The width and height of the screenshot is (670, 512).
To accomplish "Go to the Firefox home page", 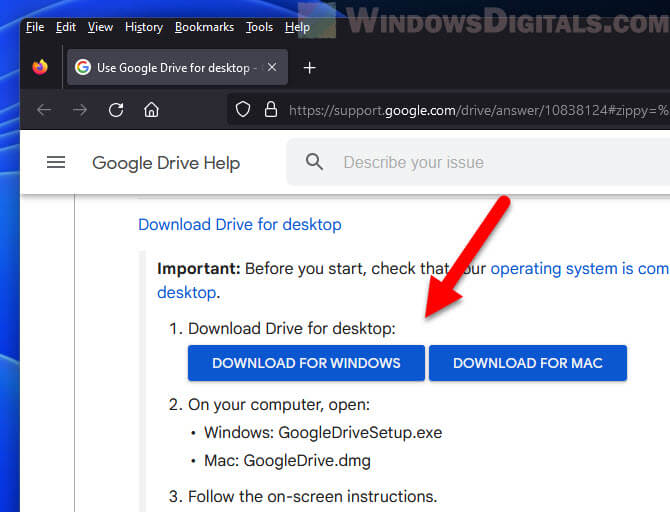I will (x=151, y=110).
